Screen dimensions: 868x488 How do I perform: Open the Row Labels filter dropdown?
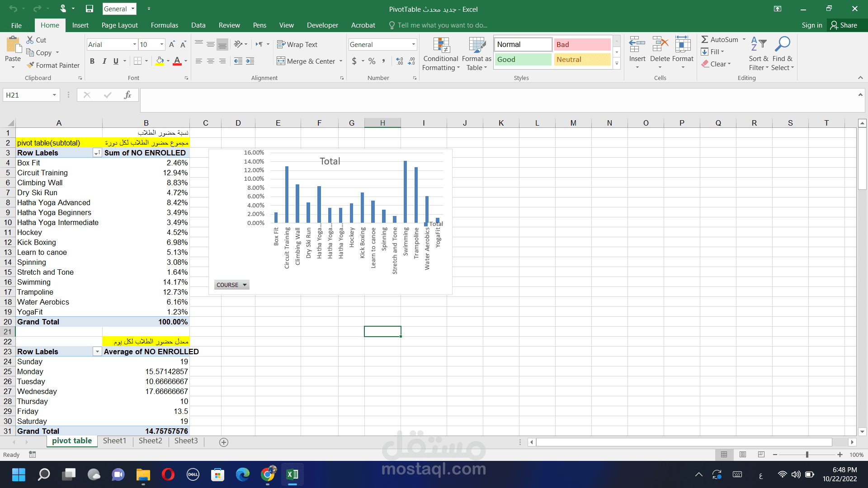coord(97,153)
